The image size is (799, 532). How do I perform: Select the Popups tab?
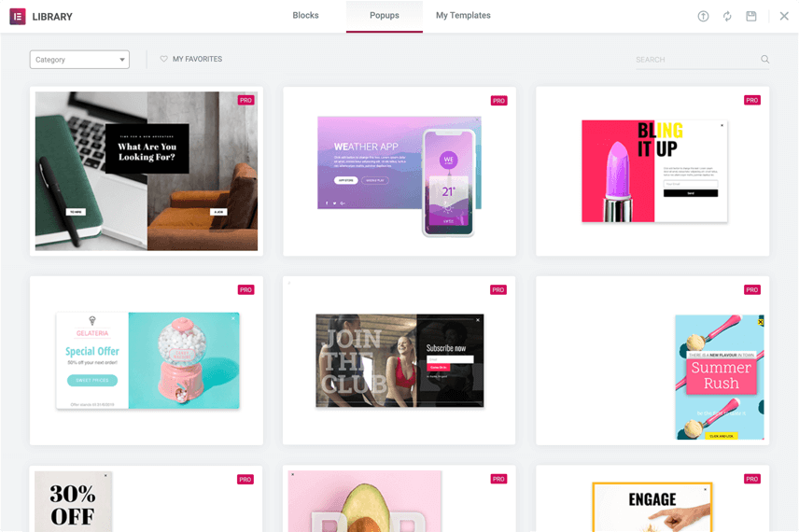tap(384, 16)
